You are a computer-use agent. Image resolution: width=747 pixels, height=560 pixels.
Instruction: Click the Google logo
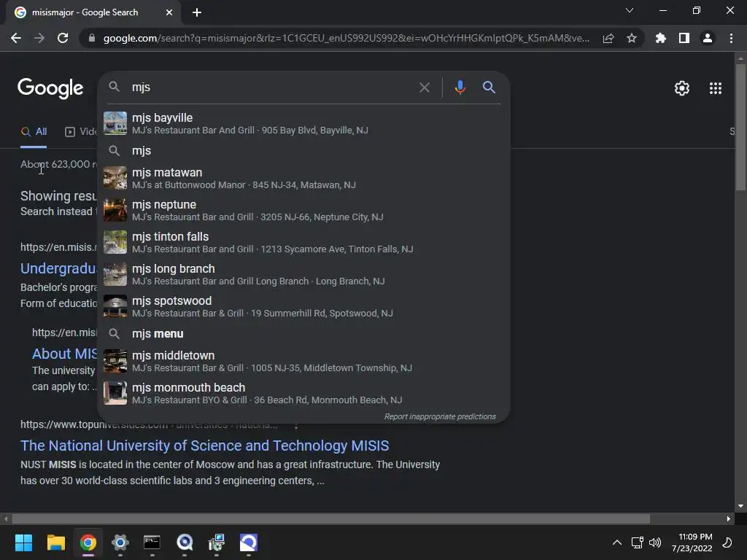(50, 88)
